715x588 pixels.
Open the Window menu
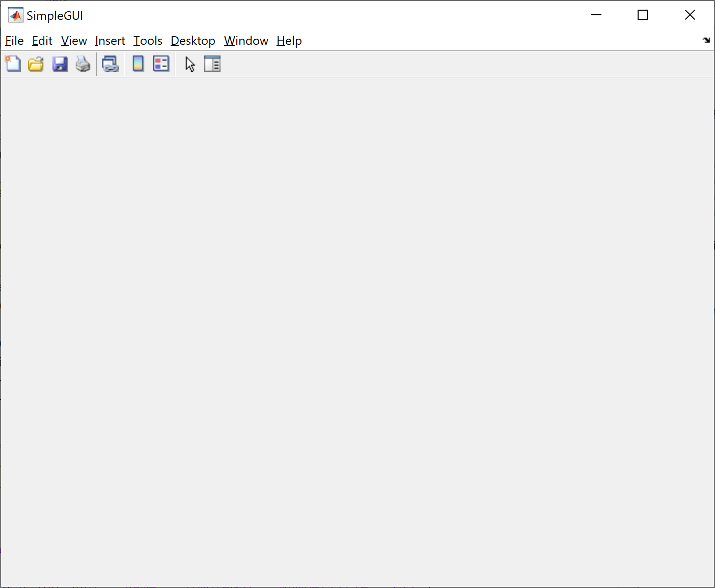[246, 41]
